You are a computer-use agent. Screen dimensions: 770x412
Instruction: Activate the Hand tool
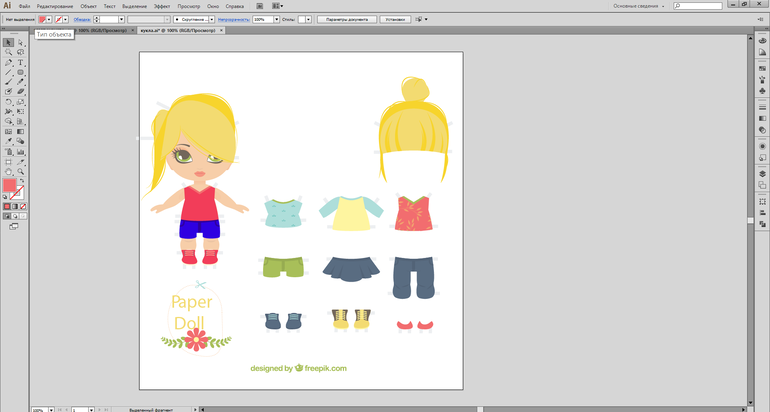(x=9, y=171)
